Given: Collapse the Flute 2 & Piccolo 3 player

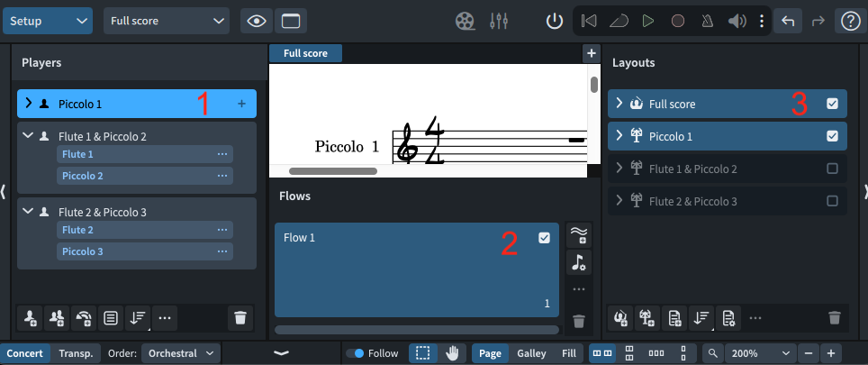Looking at the screenshot, I should 28,212.
